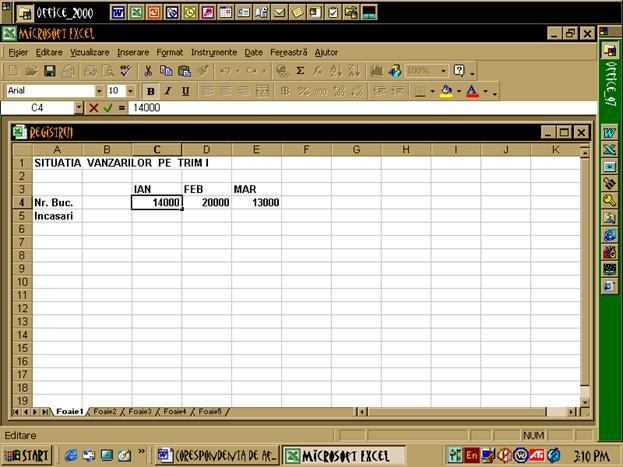
Task: Switch to the Foaie2 sheet tab
Action: 104,411
